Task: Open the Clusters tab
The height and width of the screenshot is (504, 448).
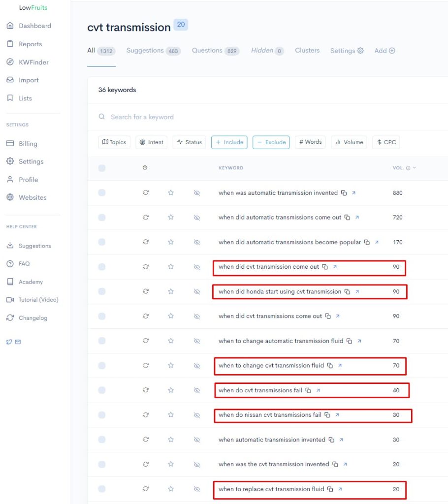Action: pos(307,51)
